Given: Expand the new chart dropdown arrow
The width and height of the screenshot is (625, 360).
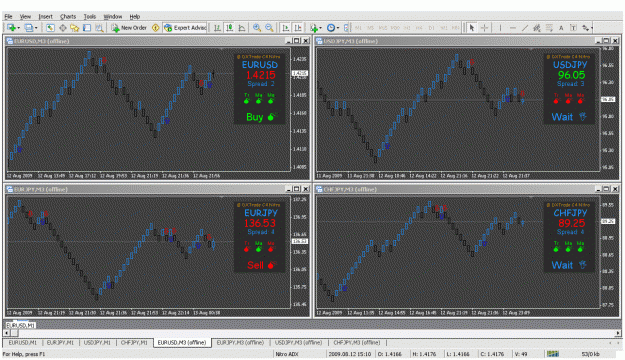Looking at the screenshot, I should coord(18,28).
